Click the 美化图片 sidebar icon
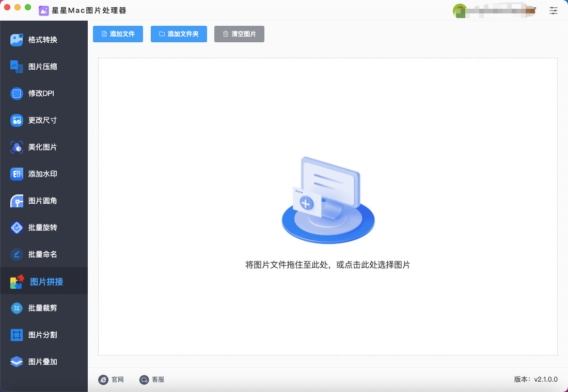Viewport: 568px width, 392px height. (x=17, y=147)
